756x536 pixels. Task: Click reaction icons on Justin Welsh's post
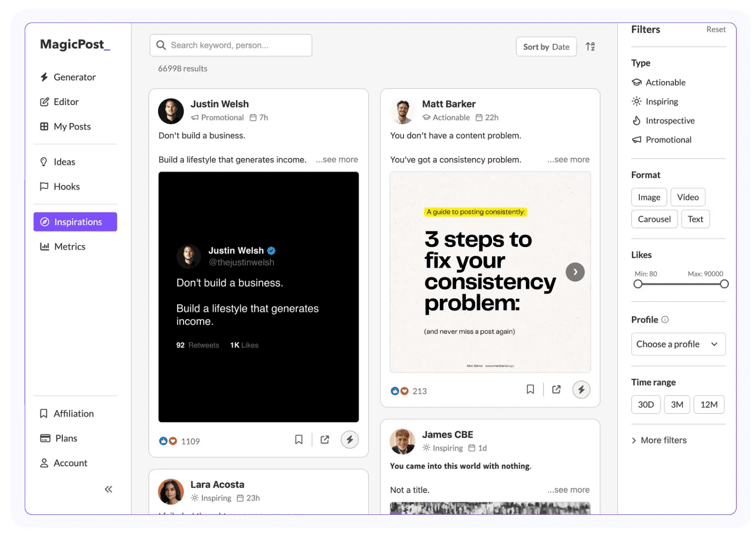(x=168, y=441)
